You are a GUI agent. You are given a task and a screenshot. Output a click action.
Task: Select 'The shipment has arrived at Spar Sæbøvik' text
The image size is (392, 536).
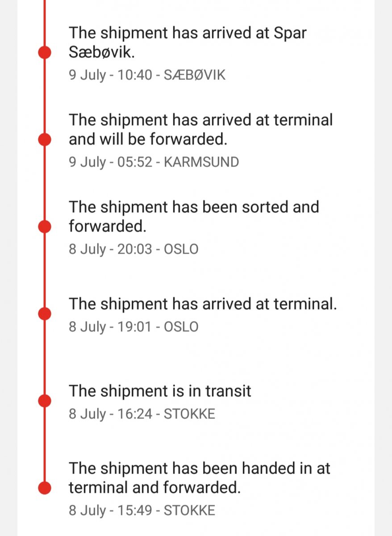[x=188, y=42]
